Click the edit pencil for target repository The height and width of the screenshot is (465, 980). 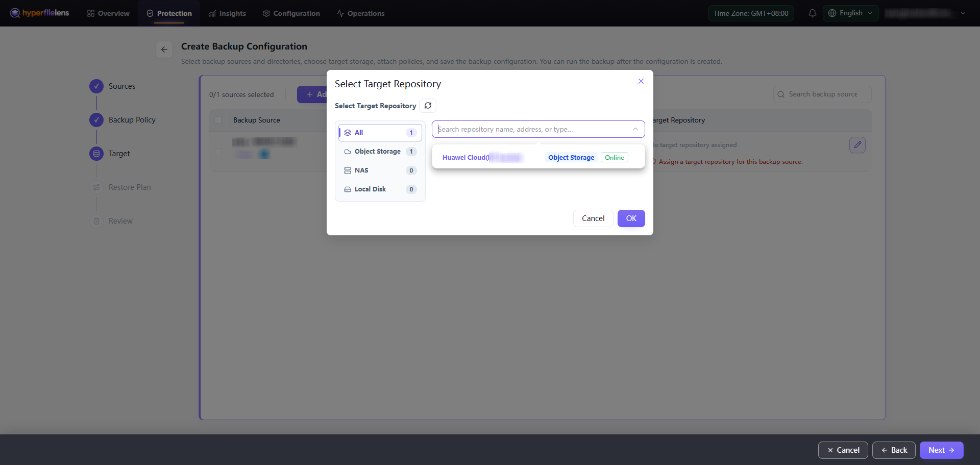click(x=857, y=145)
